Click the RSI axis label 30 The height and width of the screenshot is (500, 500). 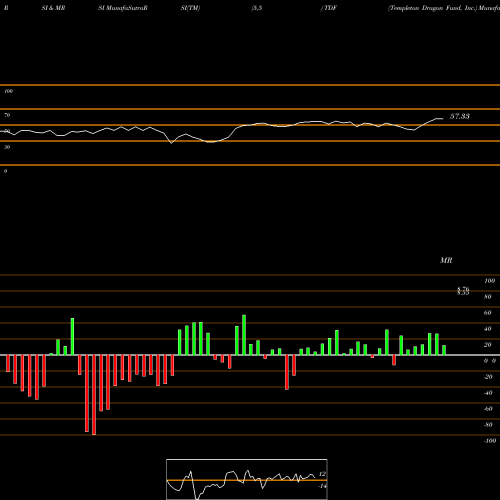point(7,147)
